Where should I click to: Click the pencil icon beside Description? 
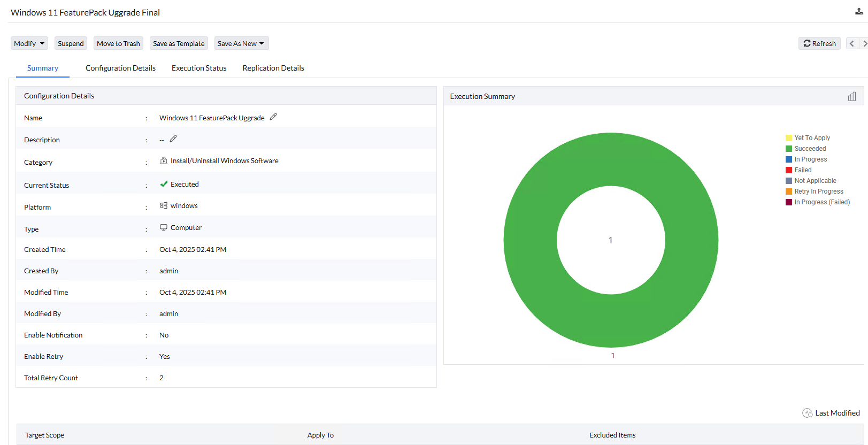pyautogui.click(x=173, y=139)
